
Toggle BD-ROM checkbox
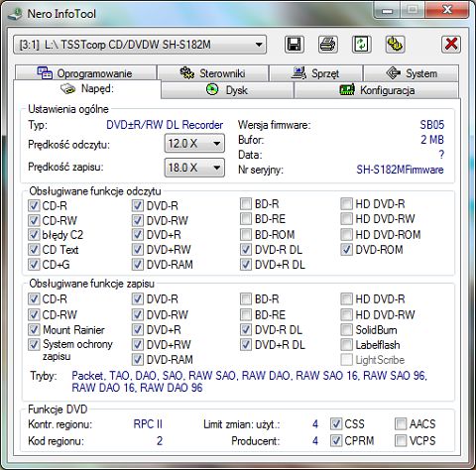point(246,235)
